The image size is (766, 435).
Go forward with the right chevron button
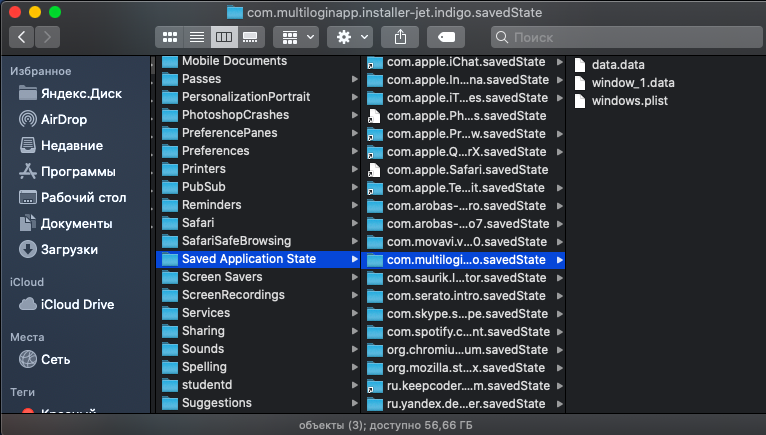47,37
